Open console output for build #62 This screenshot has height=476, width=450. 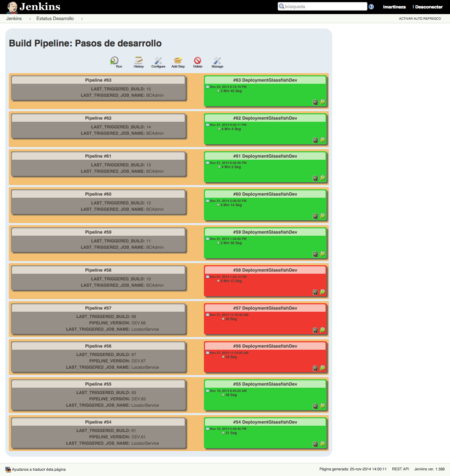315,140
